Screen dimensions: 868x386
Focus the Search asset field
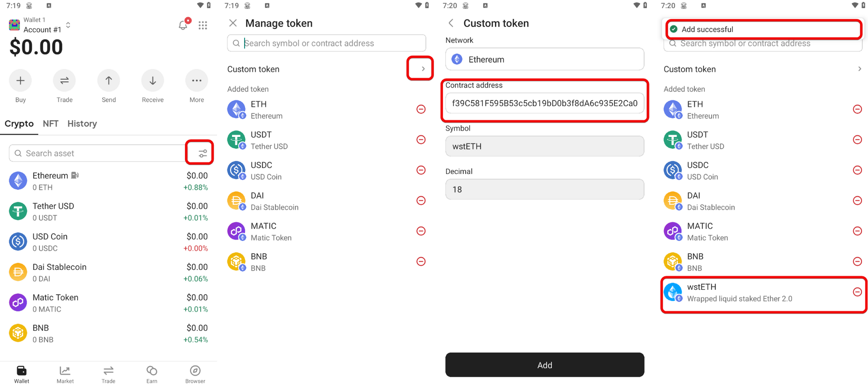(97, 153)
